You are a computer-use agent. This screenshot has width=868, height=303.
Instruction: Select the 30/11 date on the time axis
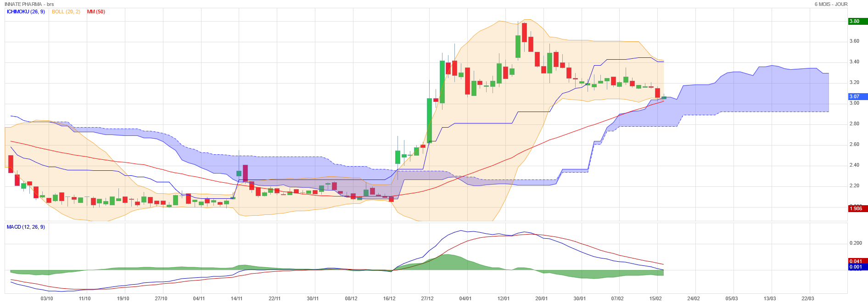[x=313, y=298]
